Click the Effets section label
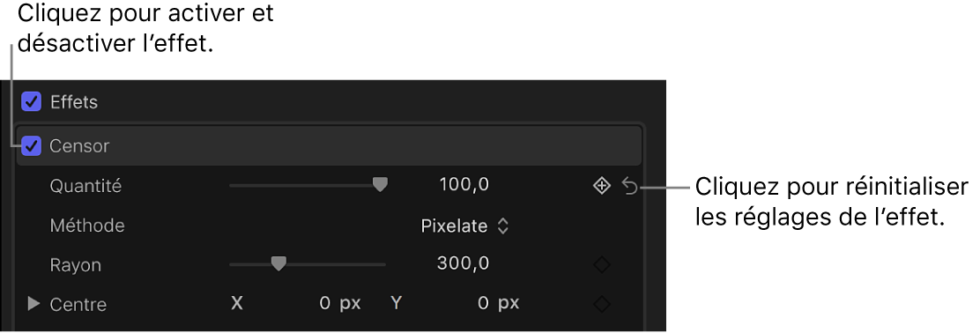 coord(74,102)
